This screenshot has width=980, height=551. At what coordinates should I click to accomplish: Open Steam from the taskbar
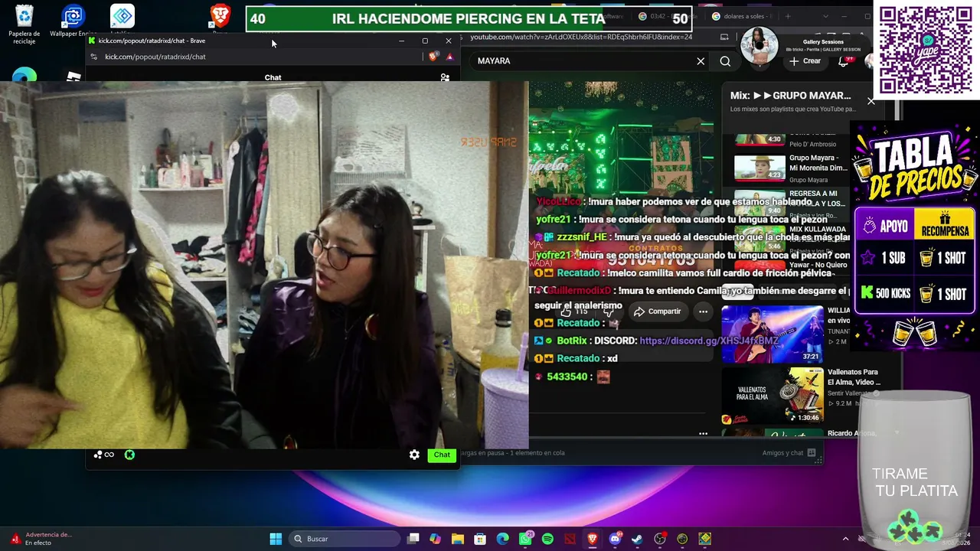click(637, 539)
